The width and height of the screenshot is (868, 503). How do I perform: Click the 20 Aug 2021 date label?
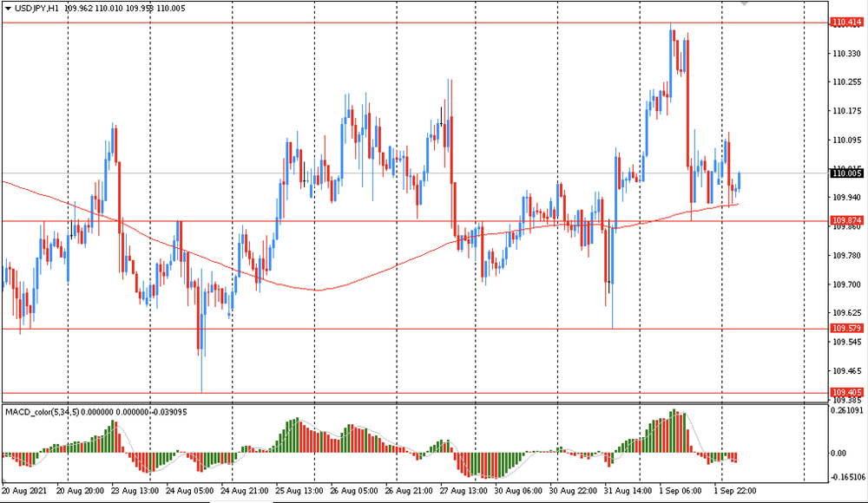(24, 491)
